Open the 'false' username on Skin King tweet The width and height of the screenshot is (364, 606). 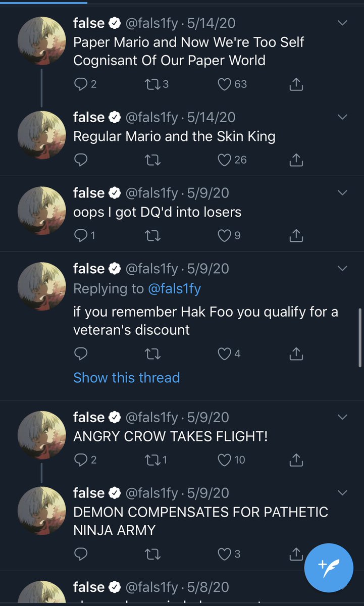point(89,117)
